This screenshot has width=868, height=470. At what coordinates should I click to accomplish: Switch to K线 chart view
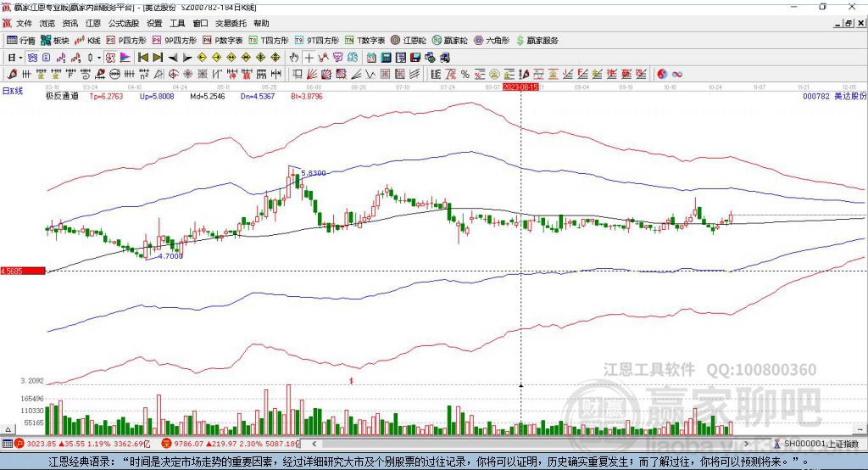[x=87, y=41]
